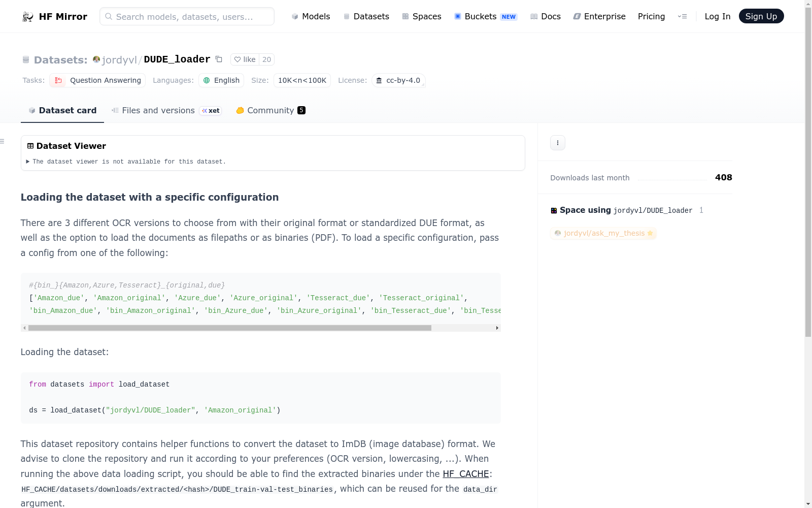Open the three-dot options menu

(558, 143)
